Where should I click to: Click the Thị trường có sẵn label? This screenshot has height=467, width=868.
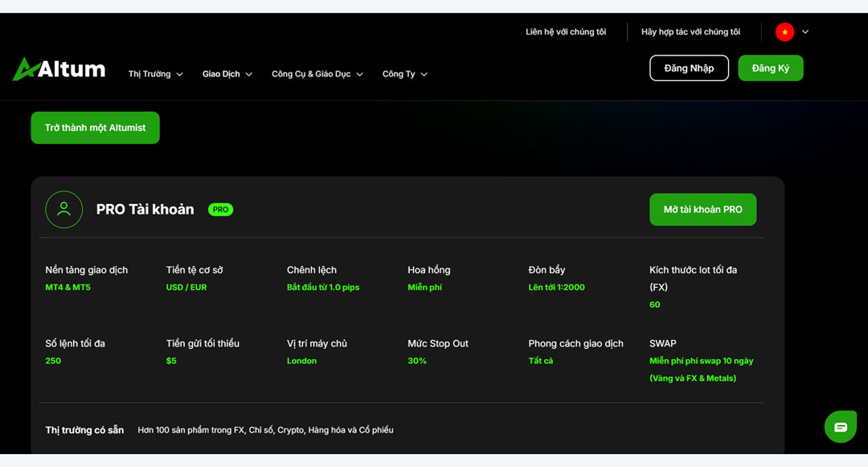pyautogui.click(x=84, y=430)
